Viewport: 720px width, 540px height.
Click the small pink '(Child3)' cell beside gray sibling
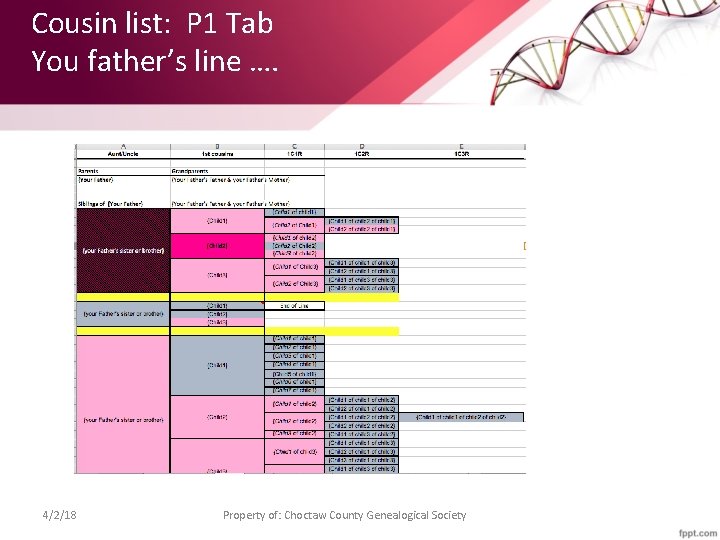click(x=217, y=322)
